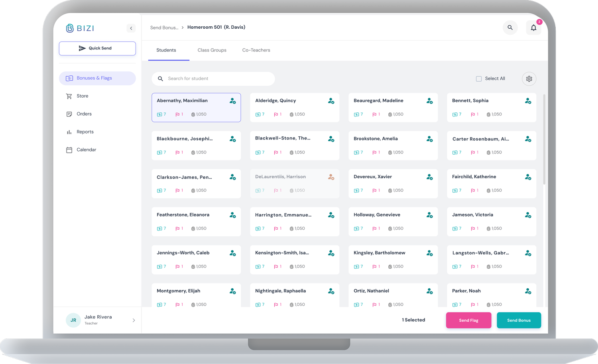Click the Send Flag button
The width and height of the screenshot is (598, 364).
pos(468,320)
